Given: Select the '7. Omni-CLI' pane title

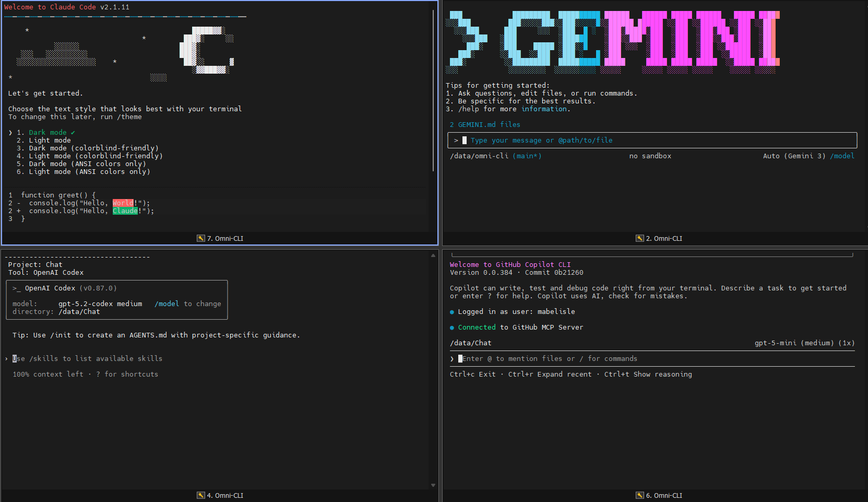Looking at the screenshot, I should (x=225, y=238).
